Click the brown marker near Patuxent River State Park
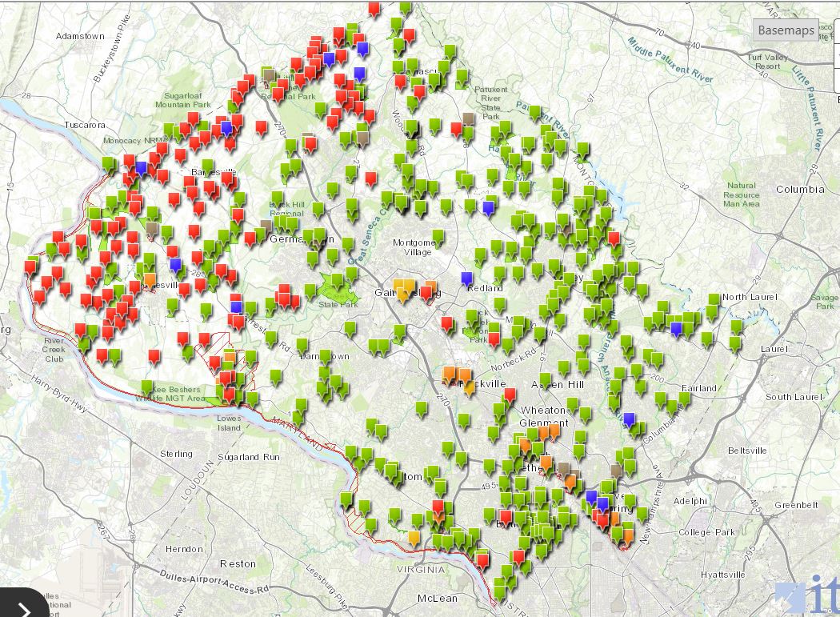The image size is (840, 617). click(x=468, y=119)
